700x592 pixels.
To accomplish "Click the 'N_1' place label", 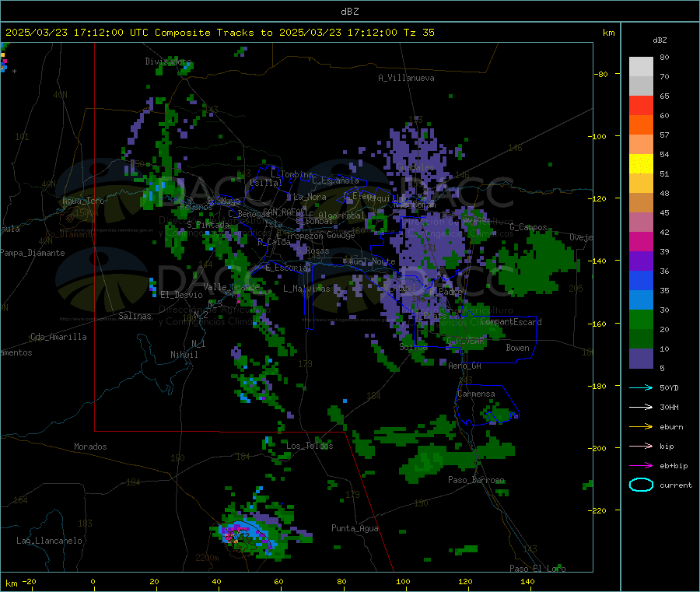I will tap(198, 344).
